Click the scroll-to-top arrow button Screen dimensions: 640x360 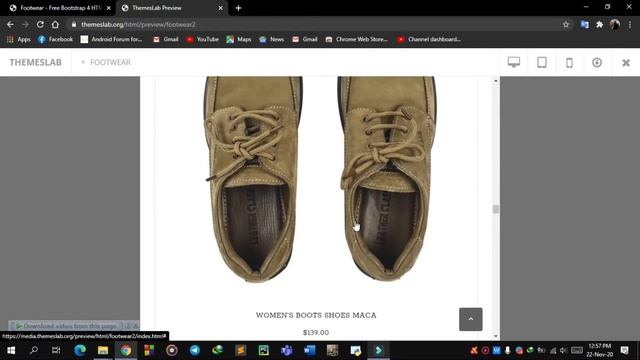click(471, 319)
